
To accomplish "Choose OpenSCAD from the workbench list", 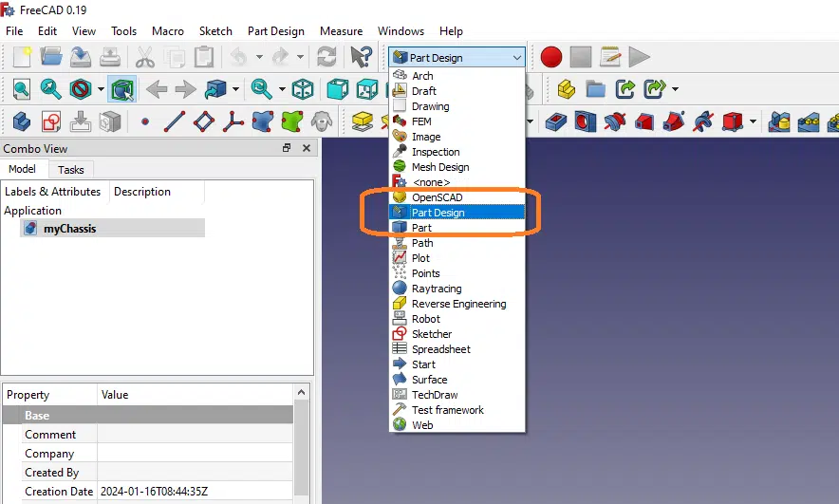I will (457, 197).
